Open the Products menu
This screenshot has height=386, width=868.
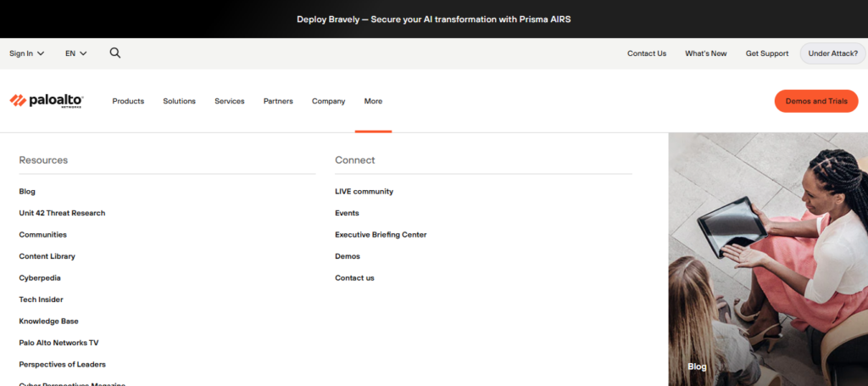128,101
